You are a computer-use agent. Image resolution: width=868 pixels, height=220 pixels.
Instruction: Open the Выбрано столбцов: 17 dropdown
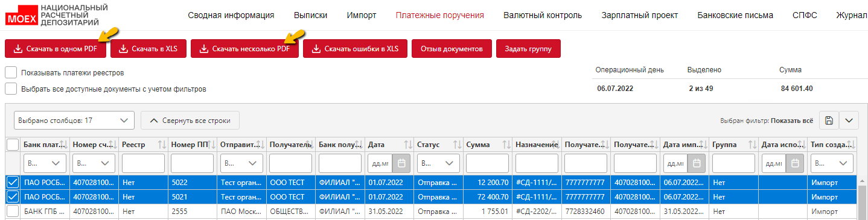(x=74, y=121)
